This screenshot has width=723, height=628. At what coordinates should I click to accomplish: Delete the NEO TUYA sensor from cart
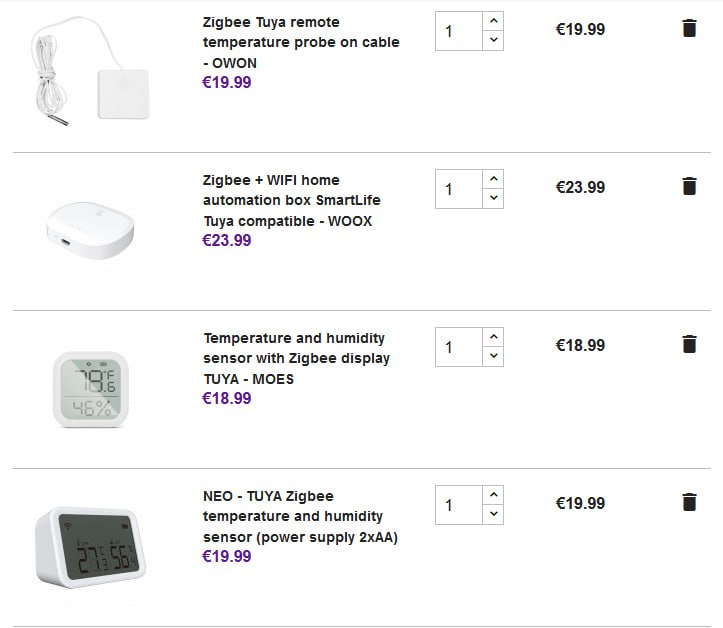pos(689,502)
